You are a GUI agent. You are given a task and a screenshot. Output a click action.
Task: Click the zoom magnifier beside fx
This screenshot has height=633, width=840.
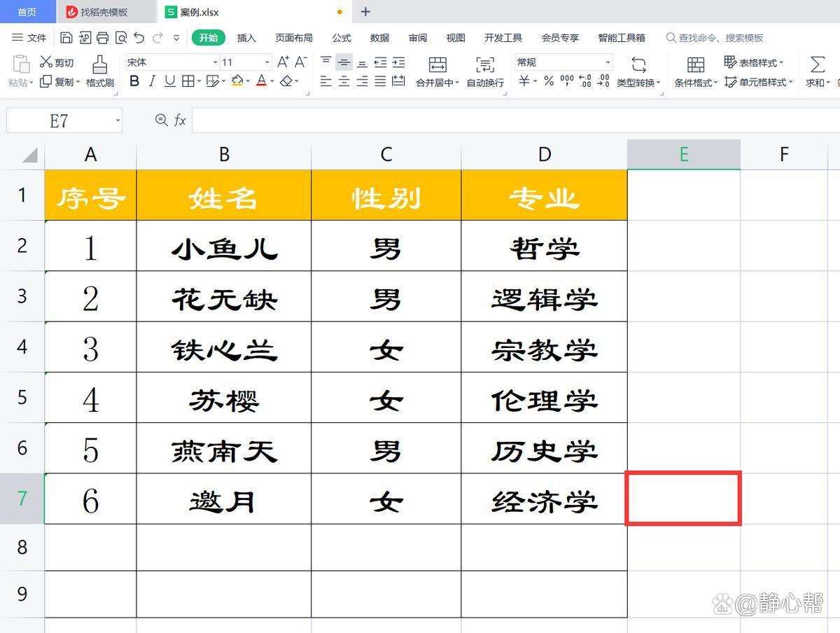tap(161, 120)
